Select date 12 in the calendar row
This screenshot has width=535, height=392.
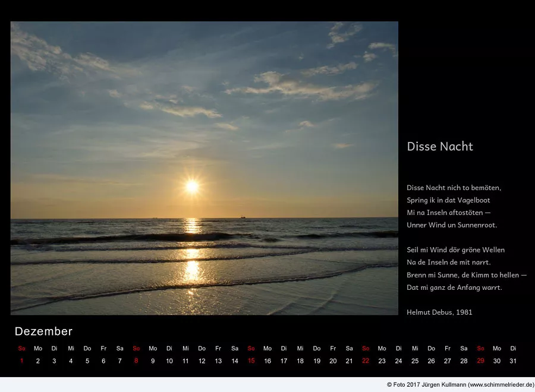[x=202, y=361]
